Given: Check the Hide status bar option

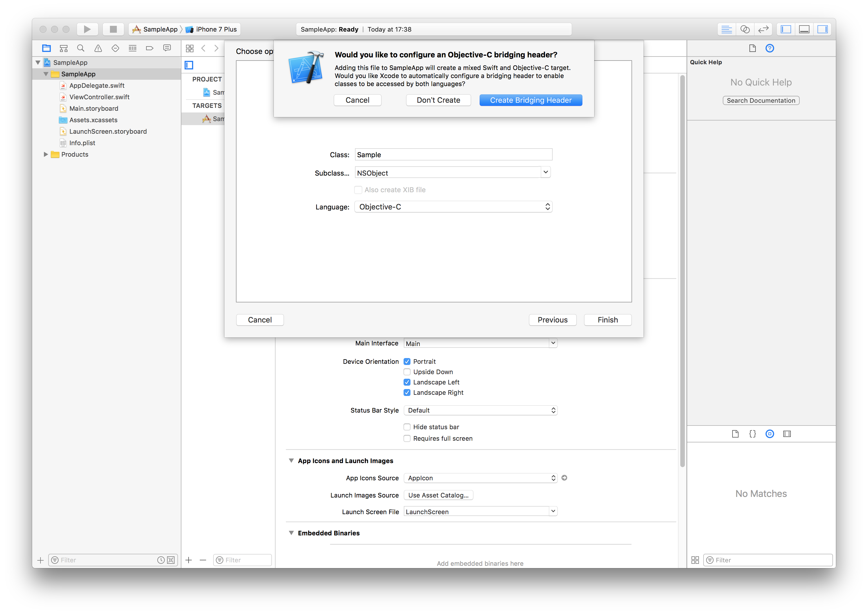Looking at the screenshot, I should tap(407, 427).
